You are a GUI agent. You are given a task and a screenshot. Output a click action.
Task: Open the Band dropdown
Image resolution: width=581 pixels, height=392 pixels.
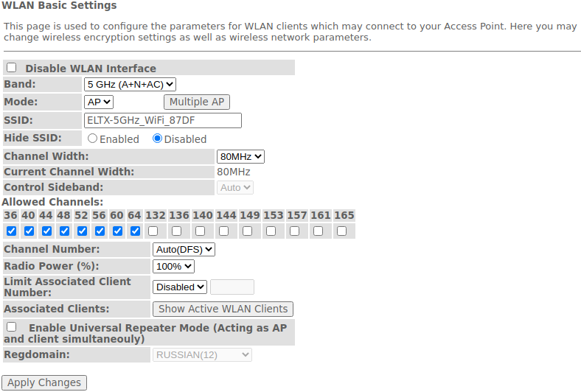click(130, 85)
